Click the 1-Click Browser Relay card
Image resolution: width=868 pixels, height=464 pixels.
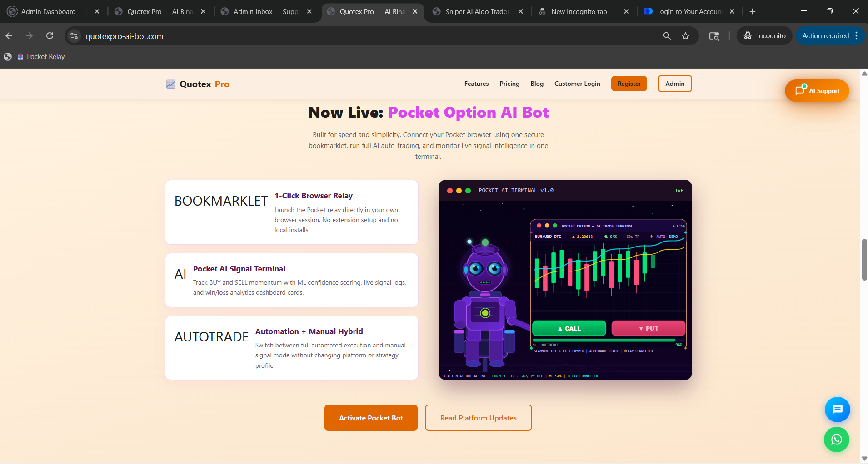click(x=292, y=212)
